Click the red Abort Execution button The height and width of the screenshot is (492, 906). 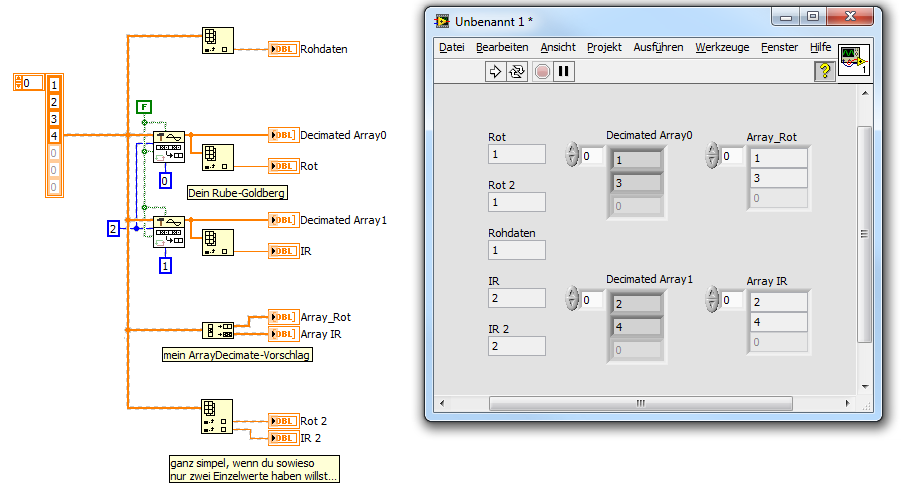click(x=542, y=72)
